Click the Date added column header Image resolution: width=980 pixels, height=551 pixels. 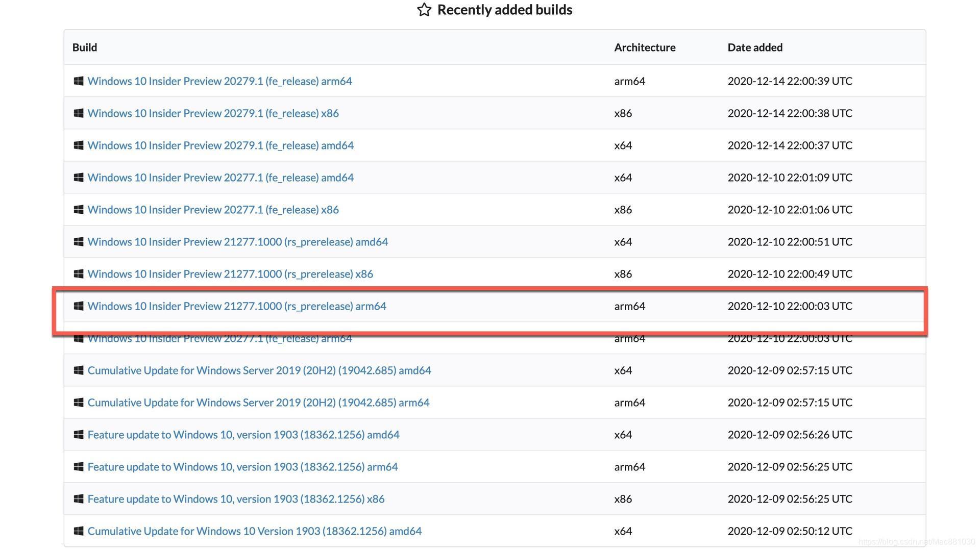[x=755, y=47]
